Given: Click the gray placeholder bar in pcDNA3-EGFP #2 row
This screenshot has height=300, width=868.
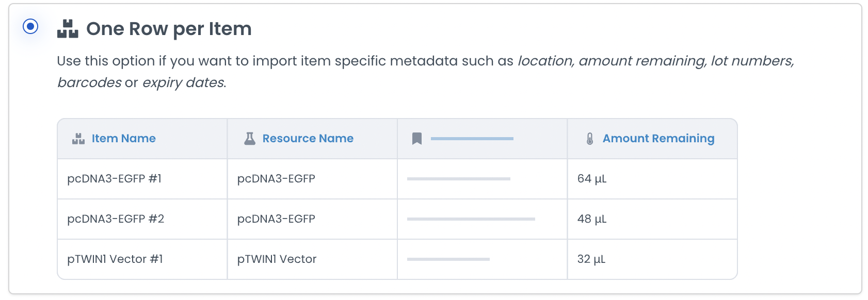Looking at the screenshot, I should [x=471, y=219].
